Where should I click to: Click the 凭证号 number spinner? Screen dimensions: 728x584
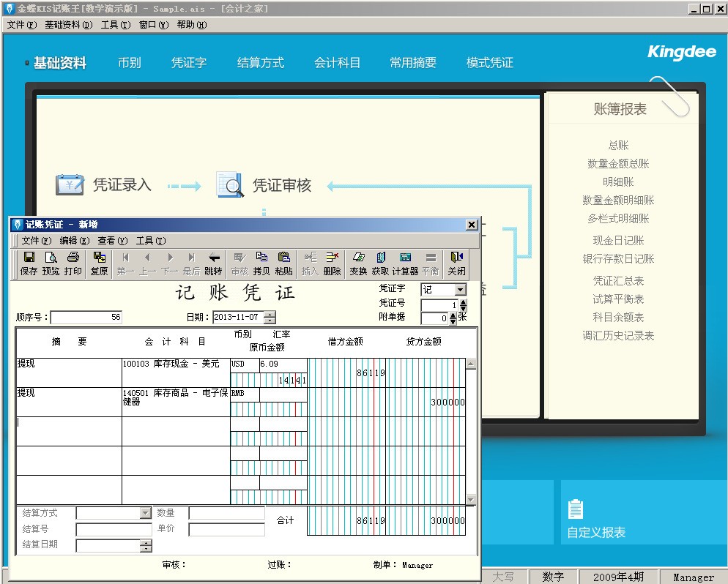(463, 305)
